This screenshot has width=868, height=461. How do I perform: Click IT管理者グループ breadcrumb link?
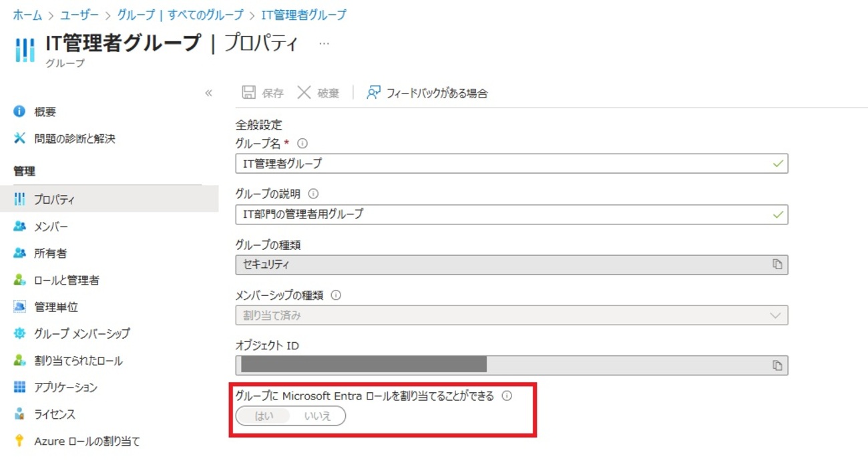304,15
